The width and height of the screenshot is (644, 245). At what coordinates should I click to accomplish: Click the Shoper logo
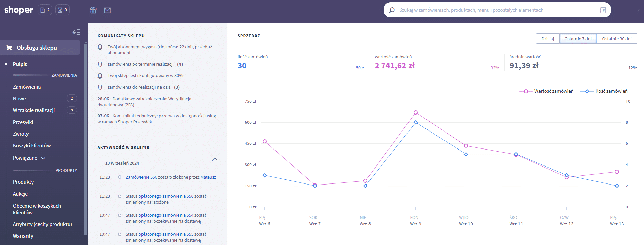(19, 10)
